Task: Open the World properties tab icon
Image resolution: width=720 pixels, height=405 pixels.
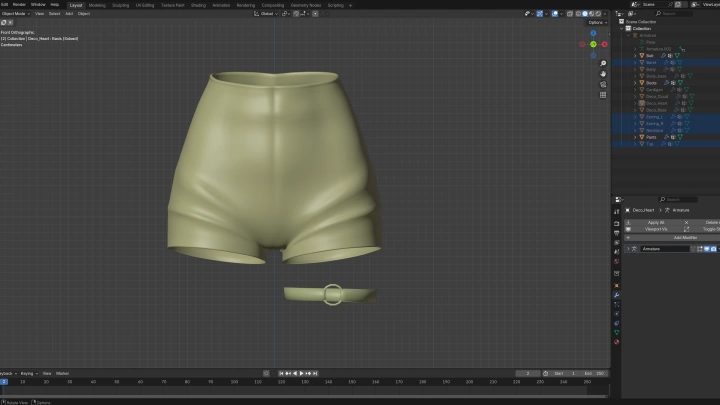Action: coord(617,261)
